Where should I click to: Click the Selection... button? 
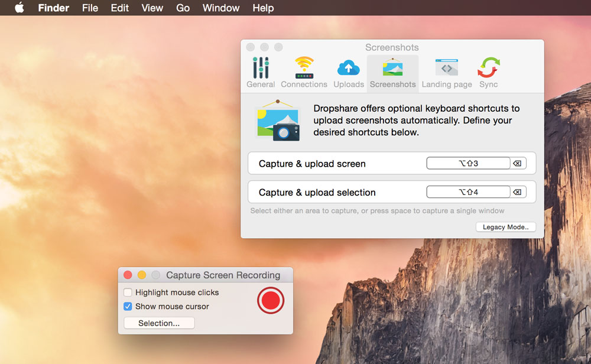(x=159, y=323)
